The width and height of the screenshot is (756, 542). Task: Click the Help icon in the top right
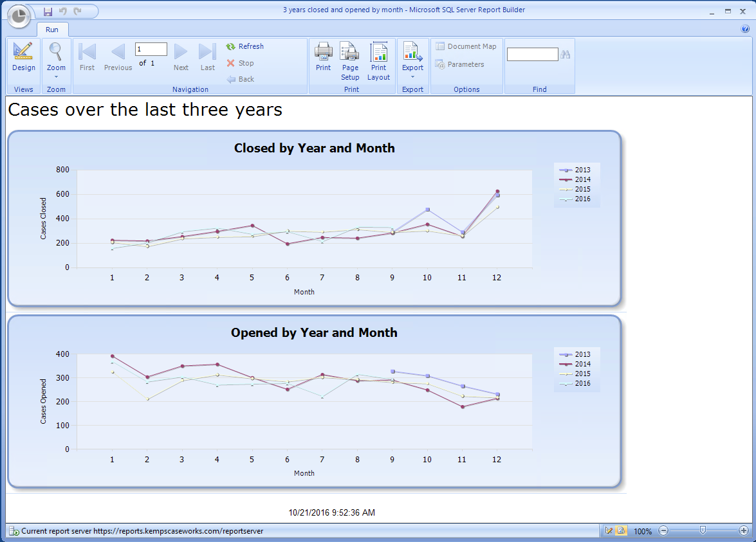[x=745, y=29]
